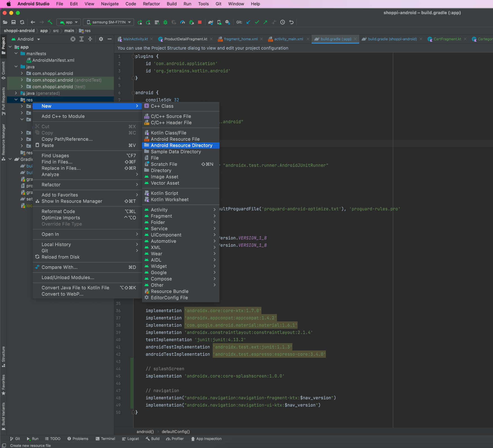Screen dimensions: 493x448
Task: Open the samsung SM-F711N device dropdown
Action: 109,22
